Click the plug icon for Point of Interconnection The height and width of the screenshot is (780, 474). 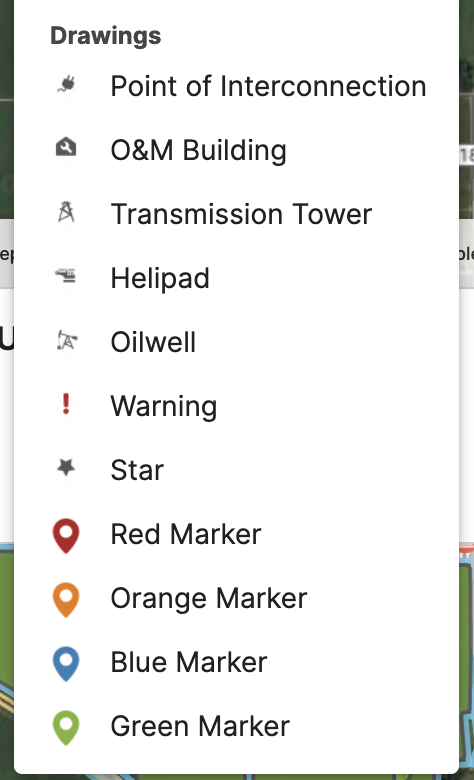pyautogui.click(x=66, y=85)
